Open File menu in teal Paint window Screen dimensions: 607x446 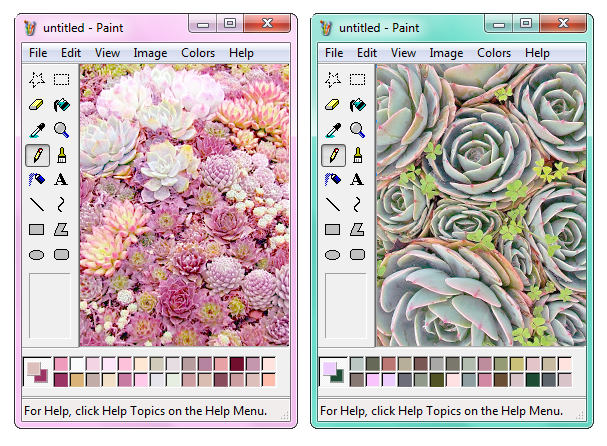334,53
